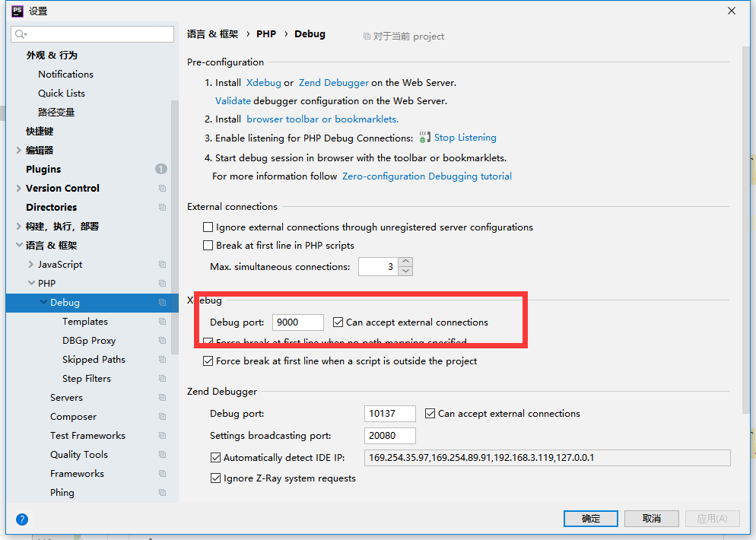Click the project-level icon beside Test Frameworks

coord(163,436)
